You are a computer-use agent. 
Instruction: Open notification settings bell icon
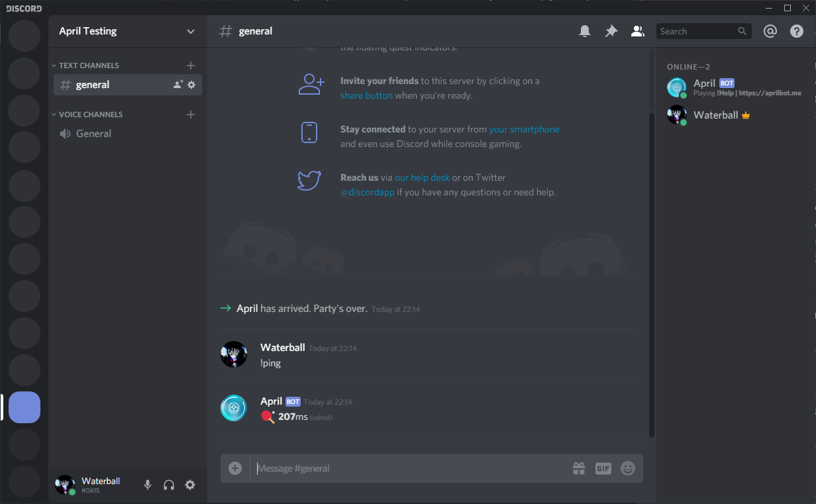pos(585,31)
